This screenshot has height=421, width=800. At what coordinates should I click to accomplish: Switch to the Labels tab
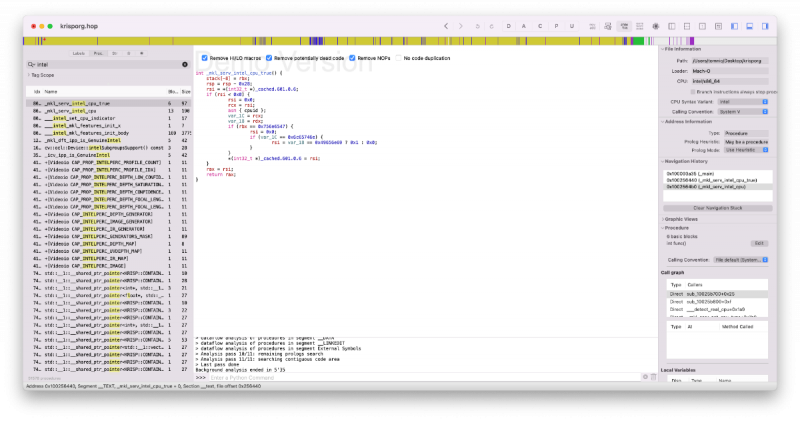point(78,52)
